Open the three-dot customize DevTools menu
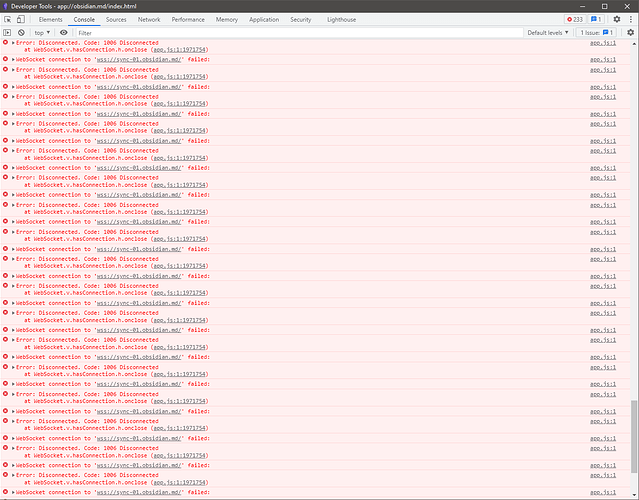The width and height of the screenshot is (639, 500). coord(631,19)
